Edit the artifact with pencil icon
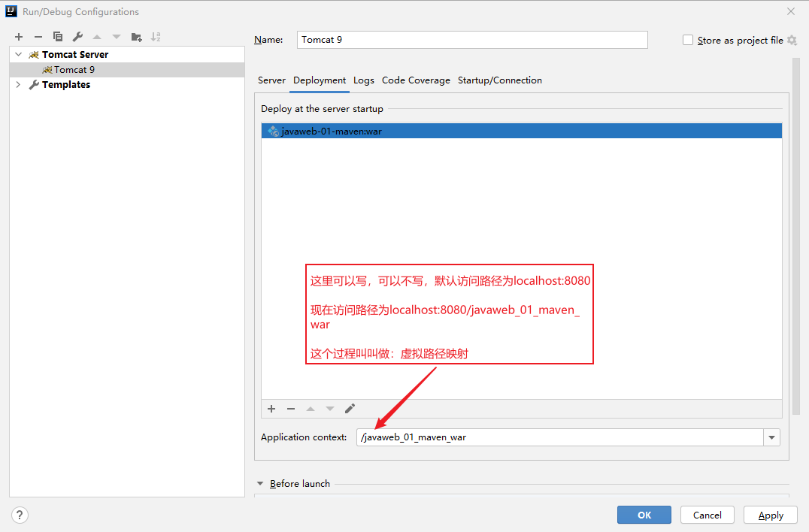 point(350,409)
